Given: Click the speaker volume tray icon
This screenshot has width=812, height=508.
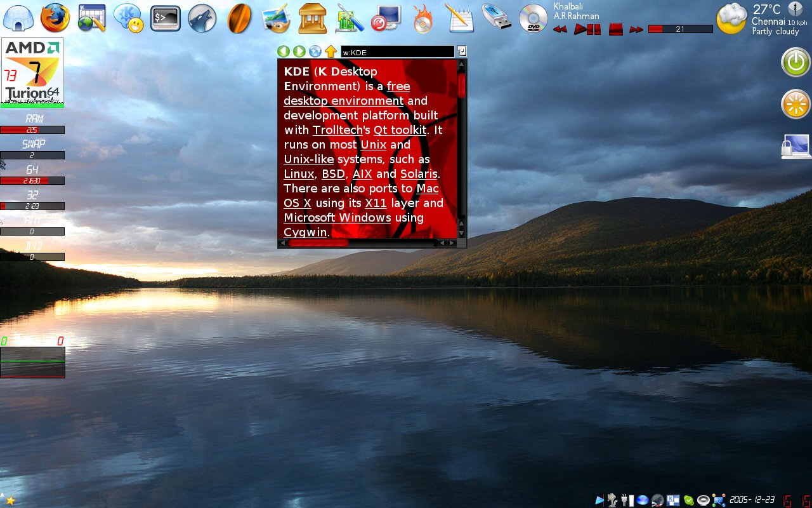Looking at the screenshot, I should [704, 500].
